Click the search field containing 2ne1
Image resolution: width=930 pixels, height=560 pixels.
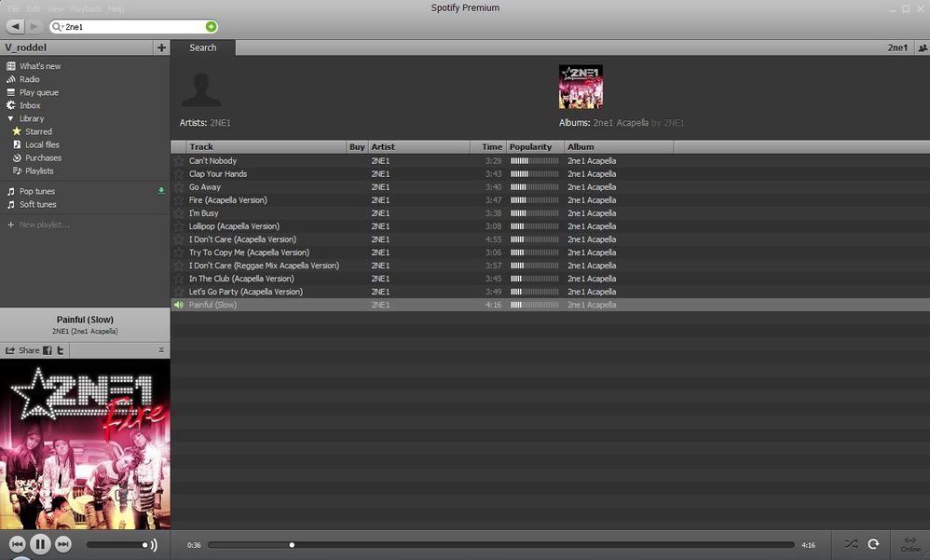pyautogui.click(x=134, y=27)
